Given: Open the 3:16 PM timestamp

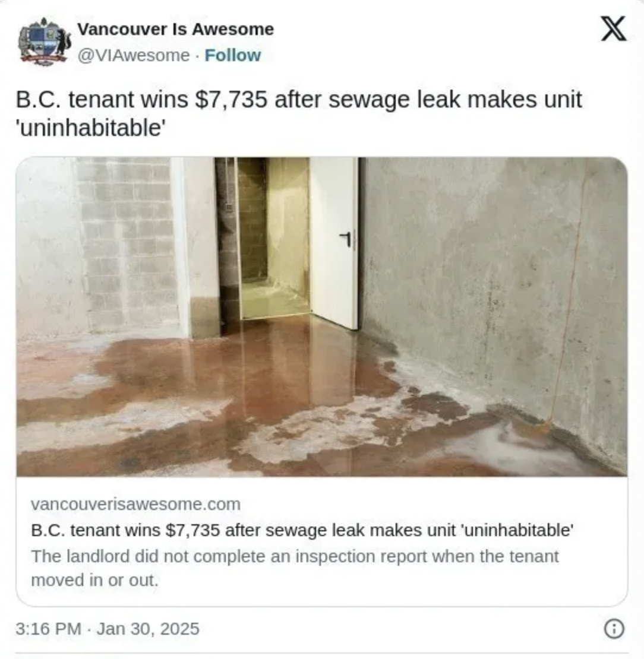Looking at the screenshot, I should (48, 629).
